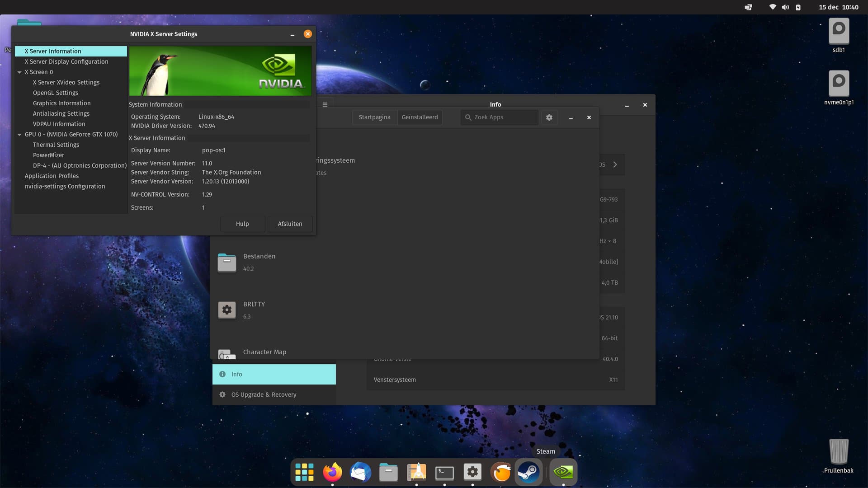Open OS Upgrade & Recovery in Settings sidebar
The height and width of the screenshot is (488, 868).
274,394
